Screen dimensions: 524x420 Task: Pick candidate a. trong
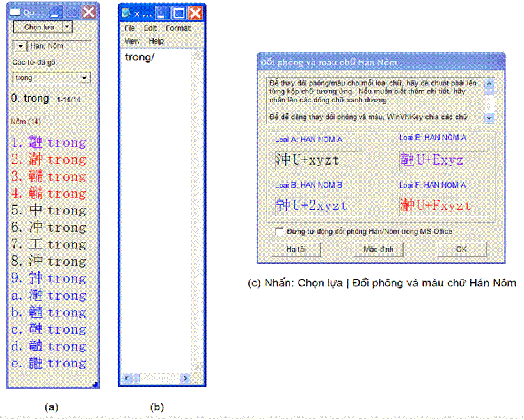pyautogui.click(x=49, y=295)
